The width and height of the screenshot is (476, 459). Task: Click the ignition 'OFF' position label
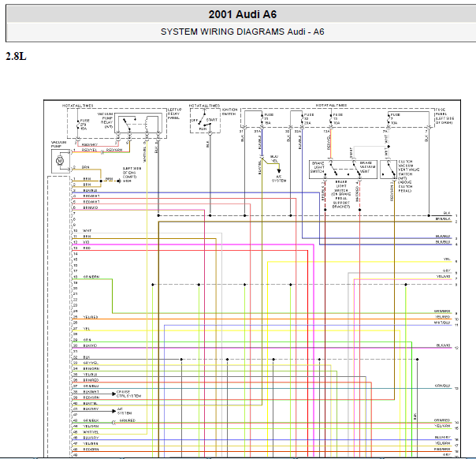coord(194,121)
